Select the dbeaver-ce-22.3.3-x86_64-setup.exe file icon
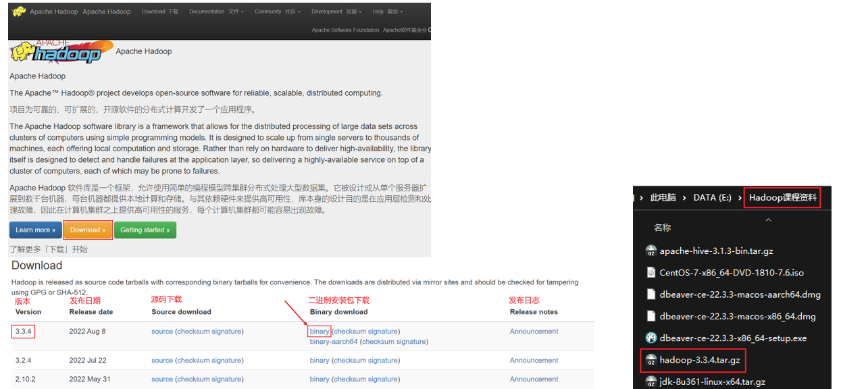This screenshot has height=389, width=868. (x=651, y=338)
